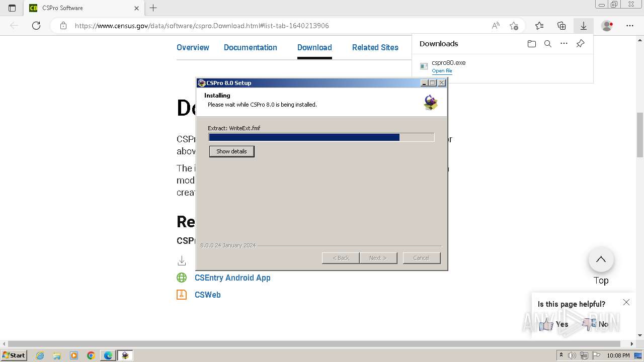Click thumbs down No feedback
644x362 pixels.
tap(596, 324)
